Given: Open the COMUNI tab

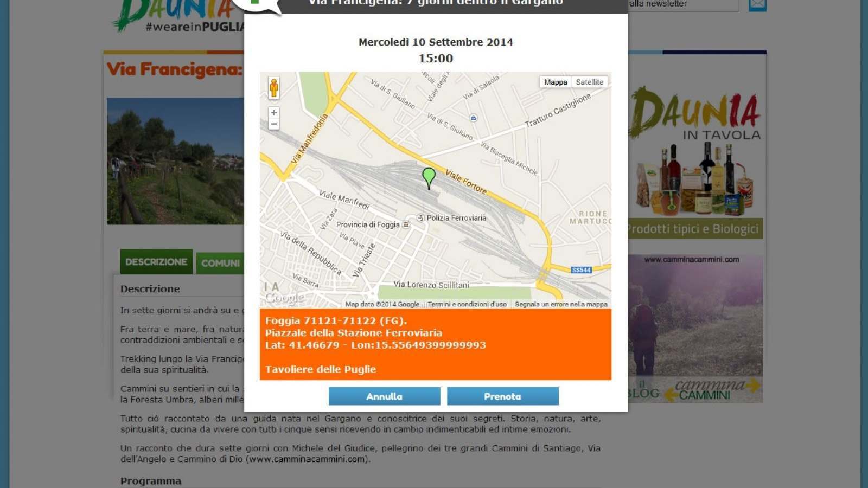Looking at the screenshot, I should click(220, 263).
